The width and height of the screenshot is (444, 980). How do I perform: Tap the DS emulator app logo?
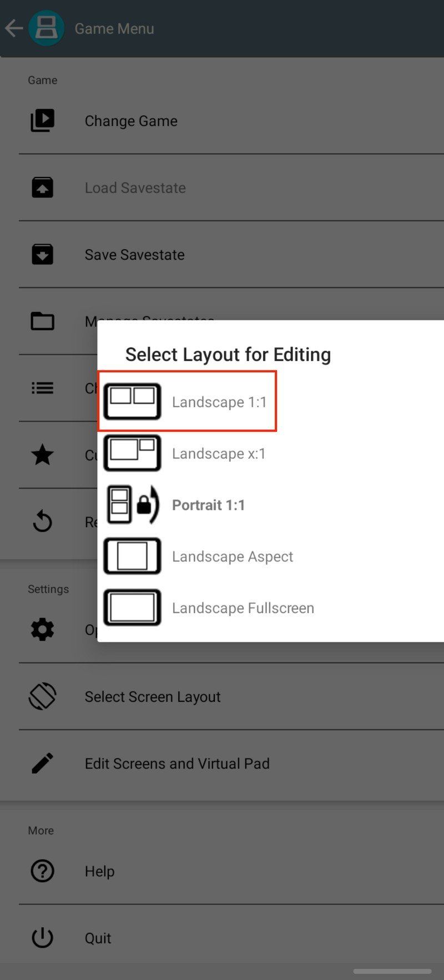point(46,28)
